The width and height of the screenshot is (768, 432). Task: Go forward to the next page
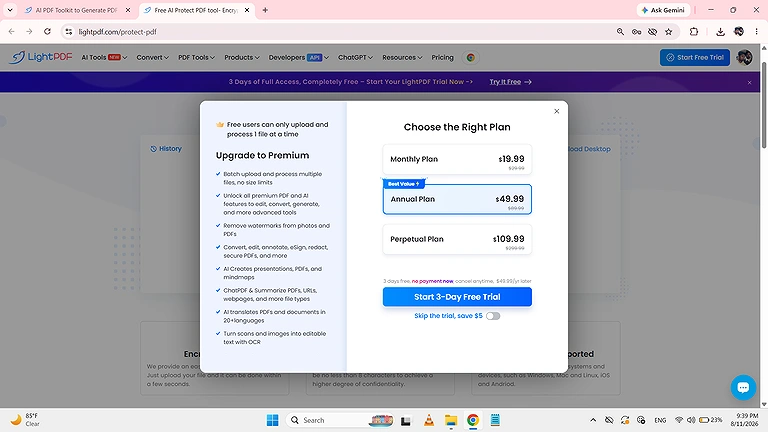pos(29,31)
